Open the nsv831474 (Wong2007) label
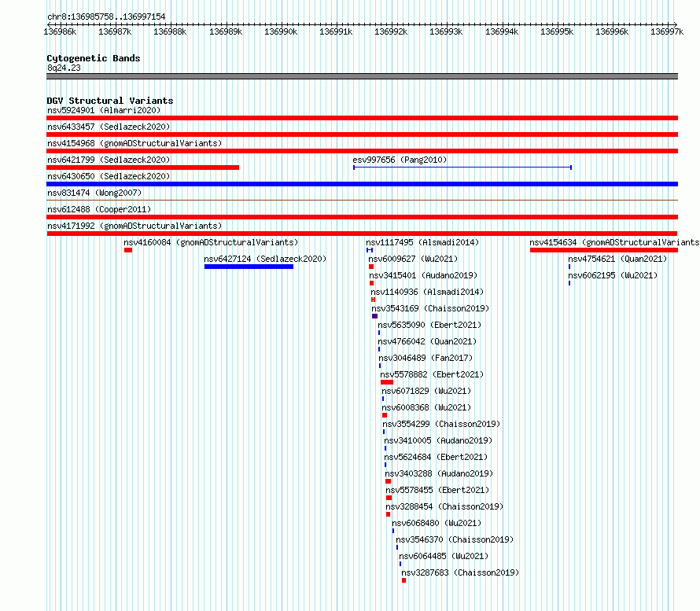Image resolution: width=700 pixels, height=611 pixels. [x=94, y=193]
